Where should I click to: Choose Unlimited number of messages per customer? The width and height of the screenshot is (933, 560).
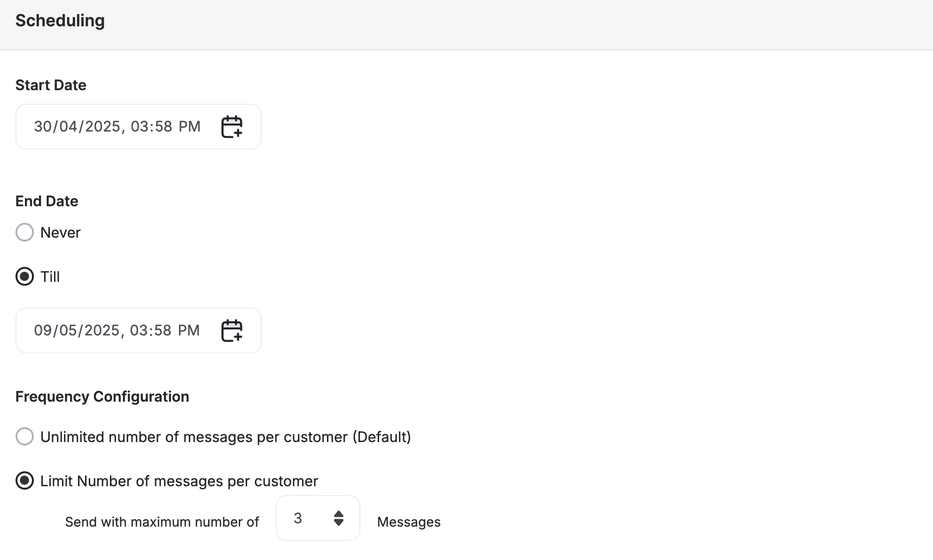24,436
